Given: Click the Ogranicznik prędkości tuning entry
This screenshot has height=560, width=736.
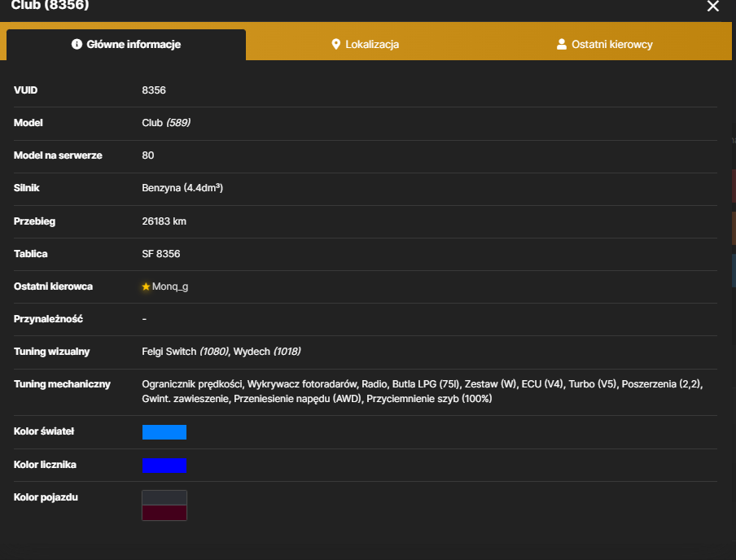Looking at the screenshot, I should (x=192, y=384).
